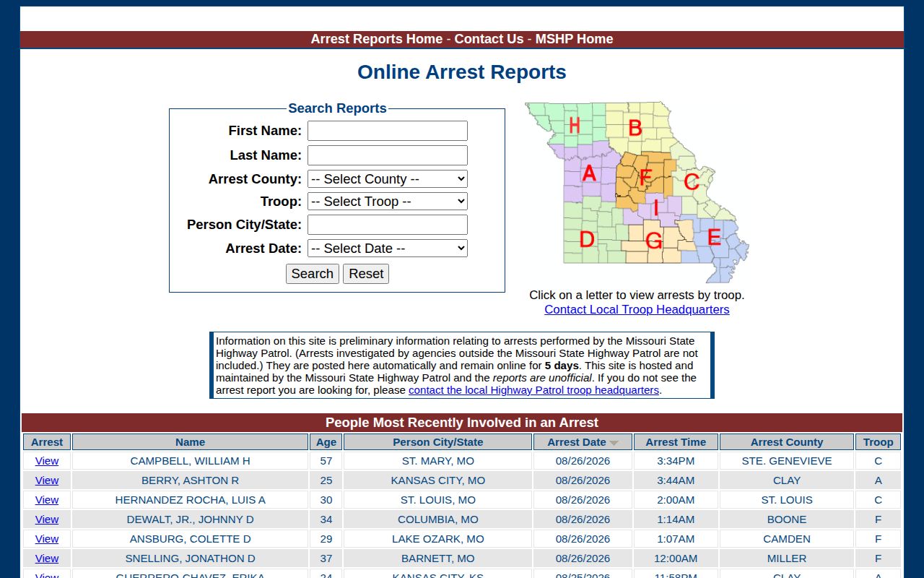The width and height of the screenshot is (924, 578).
Task: Open MSHP Home navigation link
Action: coord(574,39)
